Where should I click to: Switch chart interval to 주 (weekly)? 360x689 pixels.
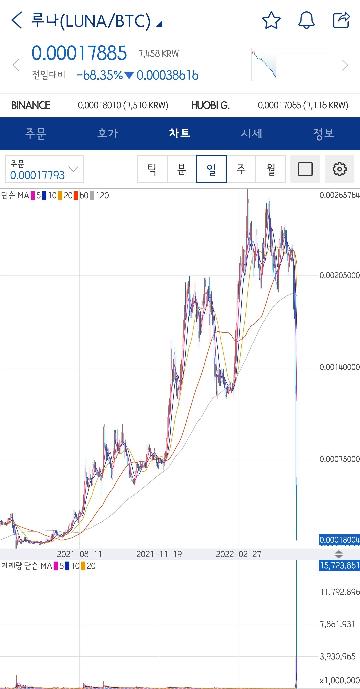[241, 169]
